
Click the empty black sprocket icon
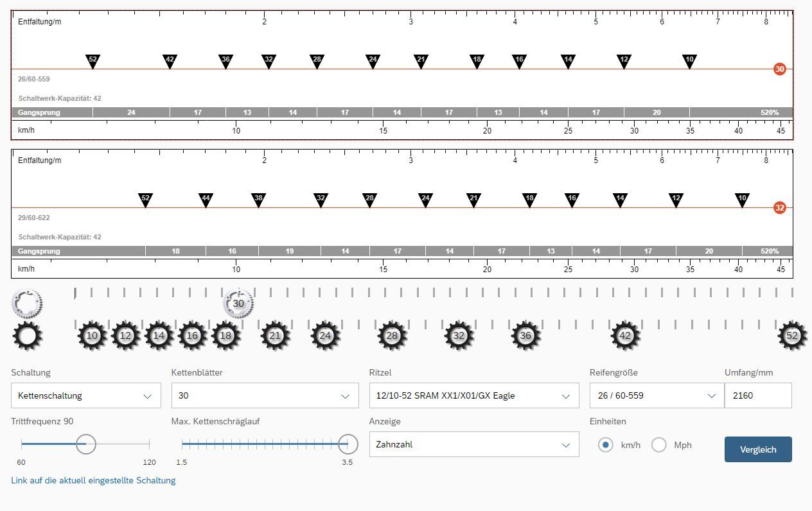click(28, 336)
